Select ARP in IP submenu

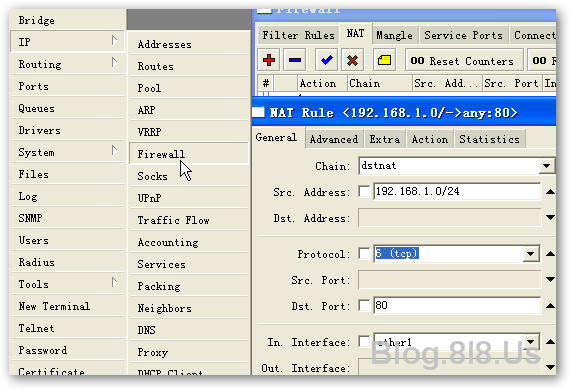189,110
